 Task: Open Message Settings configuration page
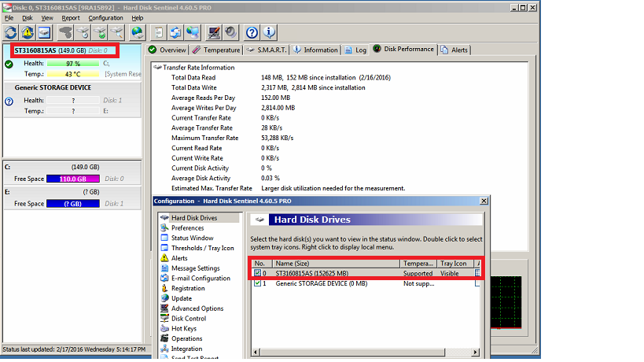tap(196, 268)
